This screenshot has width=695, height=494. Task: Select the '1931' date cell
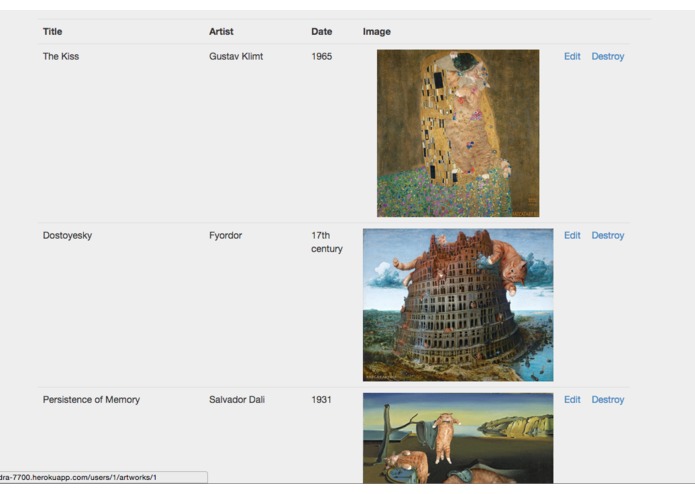pyautogui.click(x=321, y=400)
